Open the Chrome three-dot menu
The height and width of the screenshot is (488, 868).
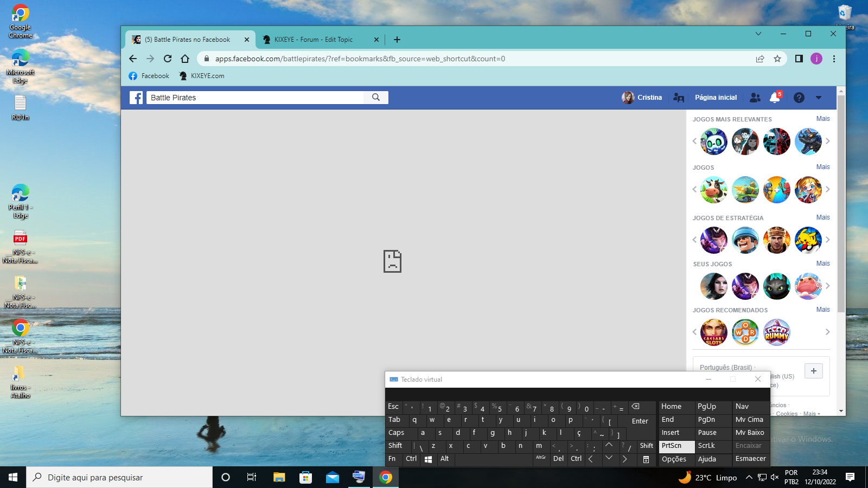834,59
